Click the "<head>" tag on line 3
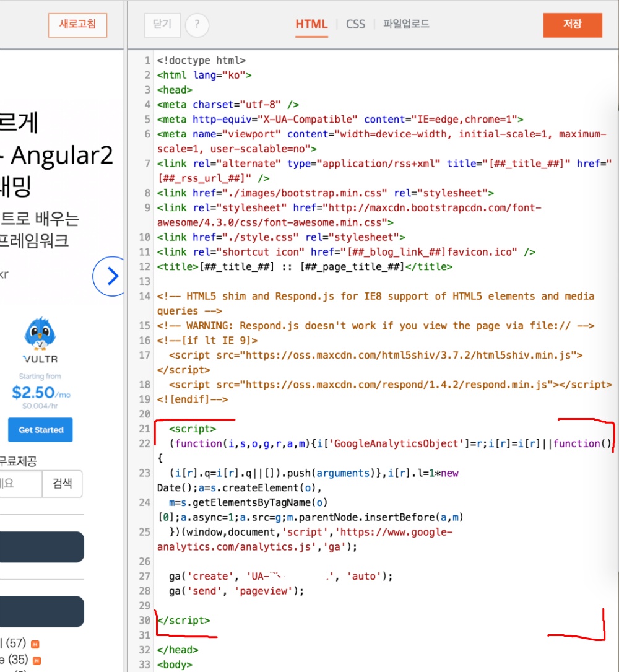Viewport: 619px width, 672px height. [x=175, y=90]
